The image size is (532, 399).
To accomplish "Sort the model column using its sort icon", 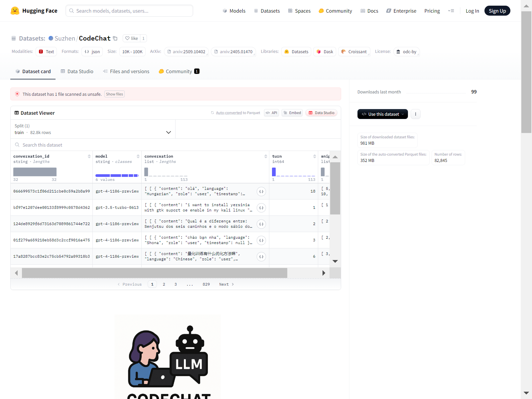I will click(x=138, y=156).
